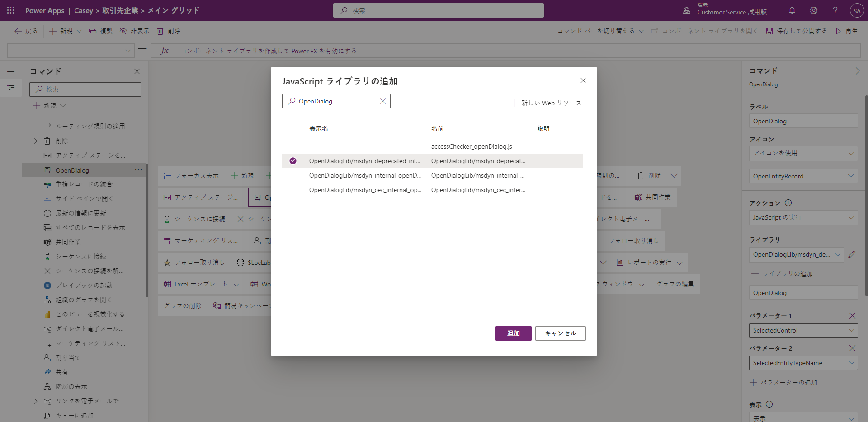Click フォーカス表示 in the canvas command bar
Screen dimensions: 868x422
click(x=191, y=176)
